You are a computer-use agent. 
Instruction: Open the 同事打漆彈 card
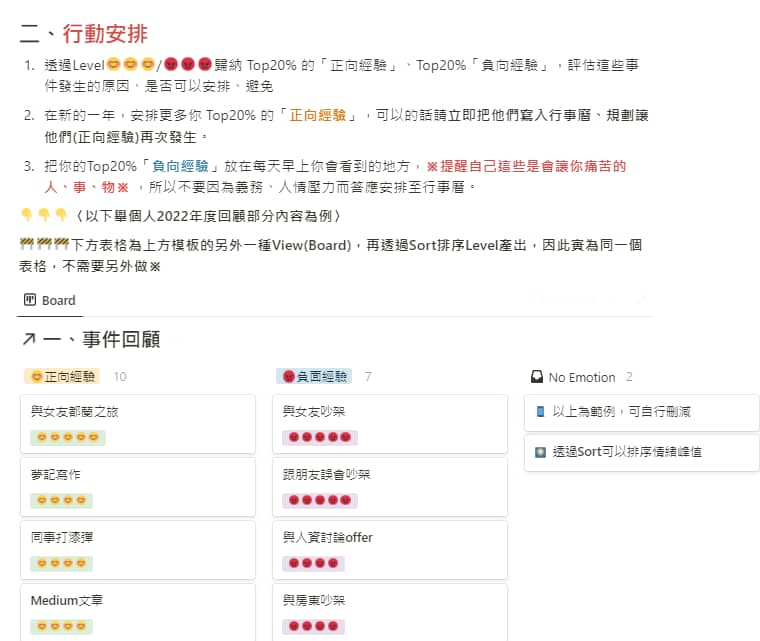[137, 549]
